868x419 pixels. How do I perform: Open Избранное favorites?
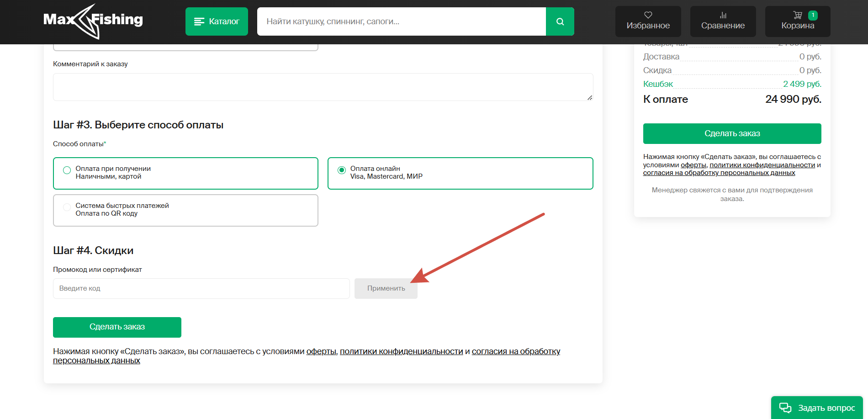coord(648,21)
